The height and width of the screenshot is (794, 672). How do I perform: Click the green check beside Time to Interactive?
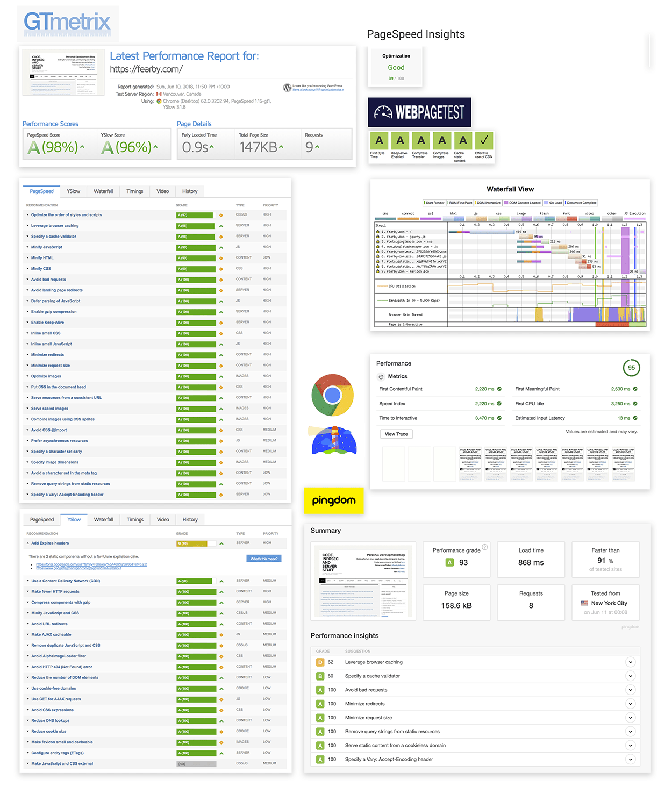[x=499, y=418]
